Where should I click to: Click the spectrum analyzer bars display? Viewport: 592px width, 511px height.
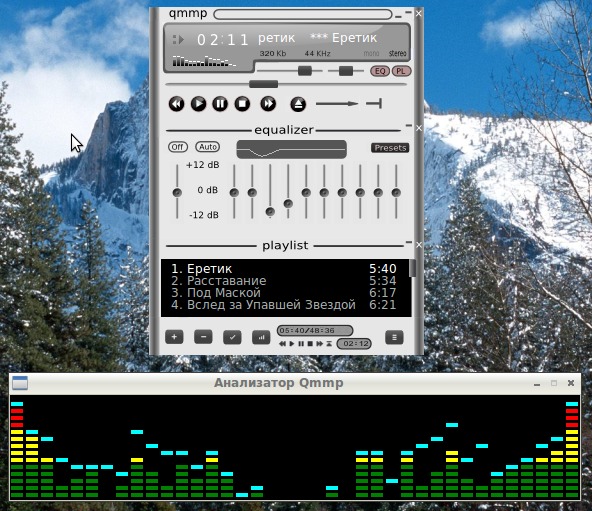pos(295,448)
